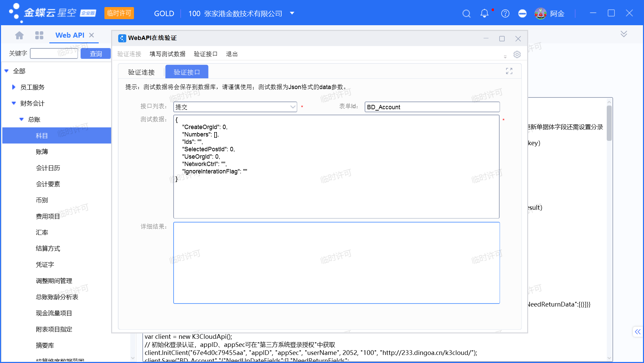Click the Kingdee Cloud logo
644x363 pixels.
[52, 13]
